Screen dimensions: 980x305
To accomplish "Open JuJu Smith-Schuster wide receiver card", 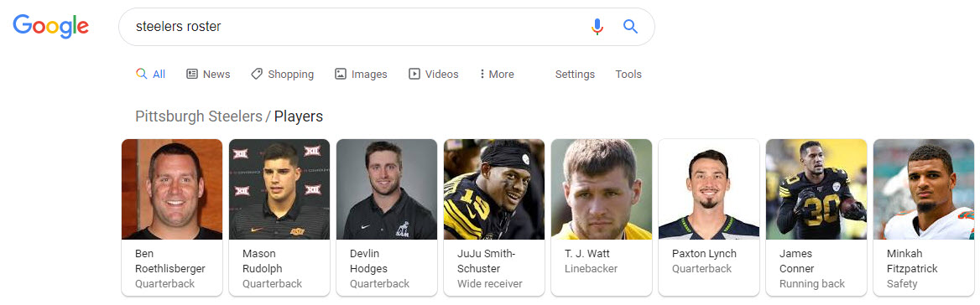I will pyautogui.click(x=494, y=217).
